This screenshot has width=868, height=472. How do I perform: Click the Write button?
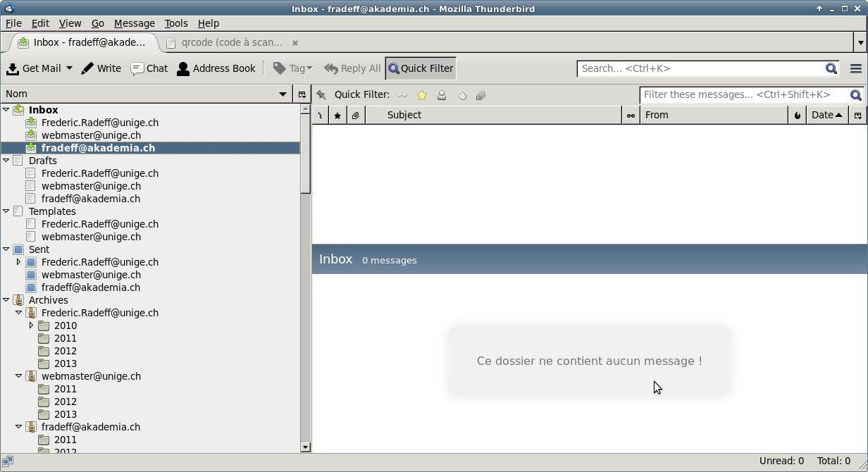pos(101,68)
